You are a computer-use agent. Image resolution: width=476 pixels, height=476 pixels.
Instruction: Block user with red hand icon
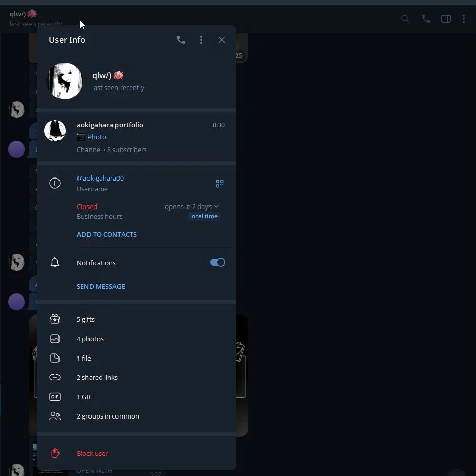(136, 453)
